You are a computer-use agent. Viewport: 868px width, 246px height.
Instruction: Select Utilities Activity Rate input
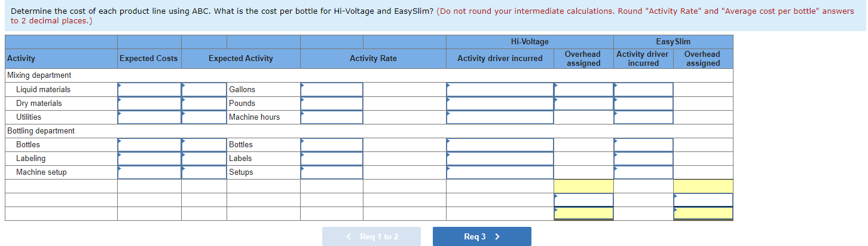pos(332,117)
